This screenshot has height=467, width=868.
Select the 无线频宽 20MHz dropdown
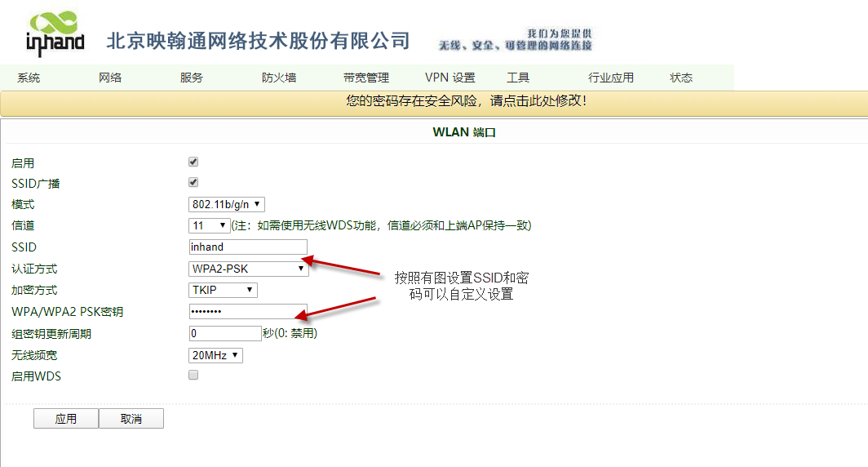click(x=215, y=355)
